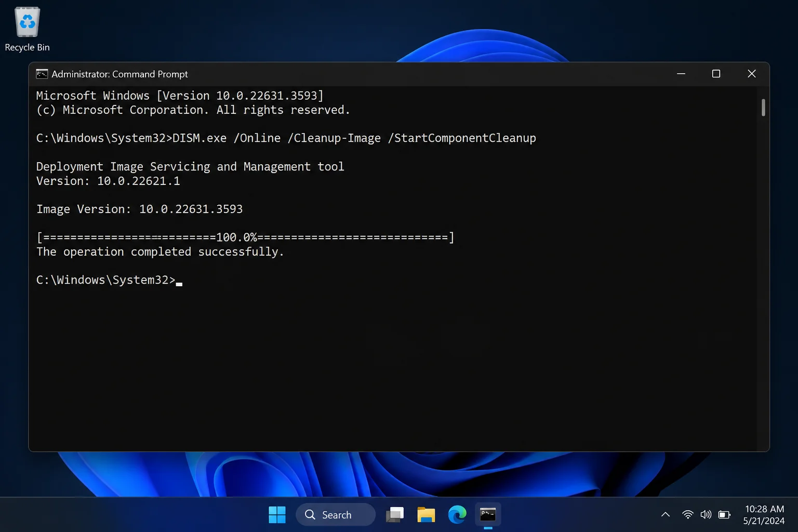The height and width of the screenshot is (532, 798).
Task: Click the last C:\Windows\System32> prompt
Action: point(106,280)
